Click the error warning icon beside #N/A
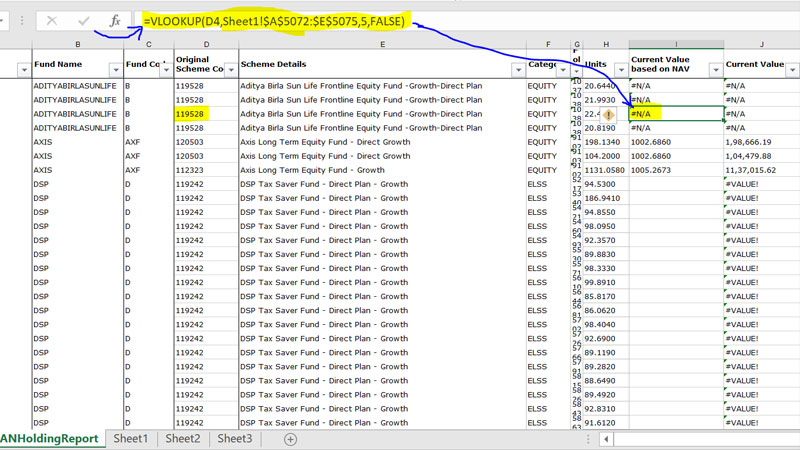The image size is (800, 450). point(608,115)
